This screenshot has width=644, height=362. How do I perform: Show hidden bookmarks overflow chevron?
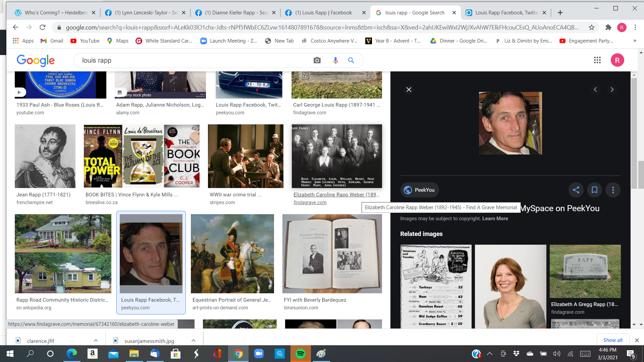[634, 41]
